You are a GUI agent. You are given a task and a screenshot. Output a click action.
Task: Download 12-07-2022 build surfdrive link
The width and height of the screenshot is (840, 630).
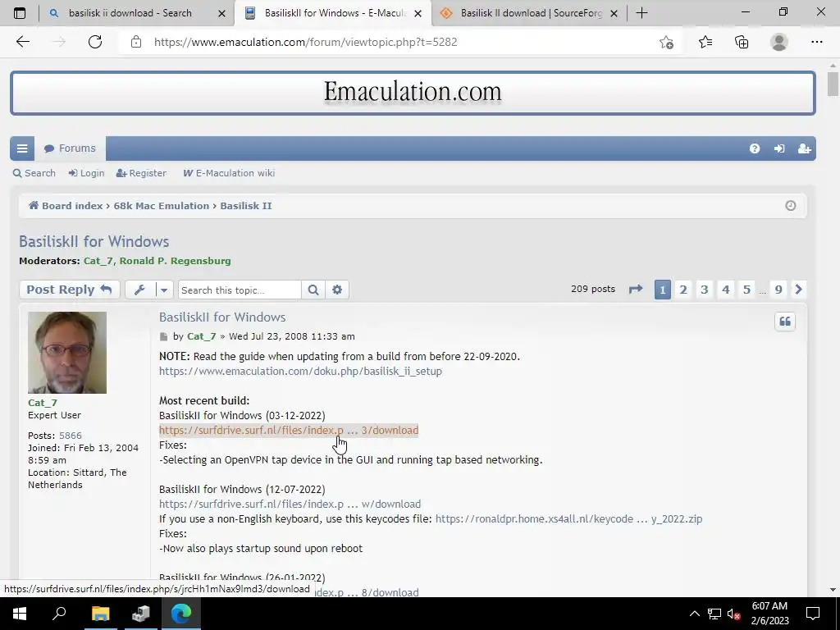(x=290, y=504)
